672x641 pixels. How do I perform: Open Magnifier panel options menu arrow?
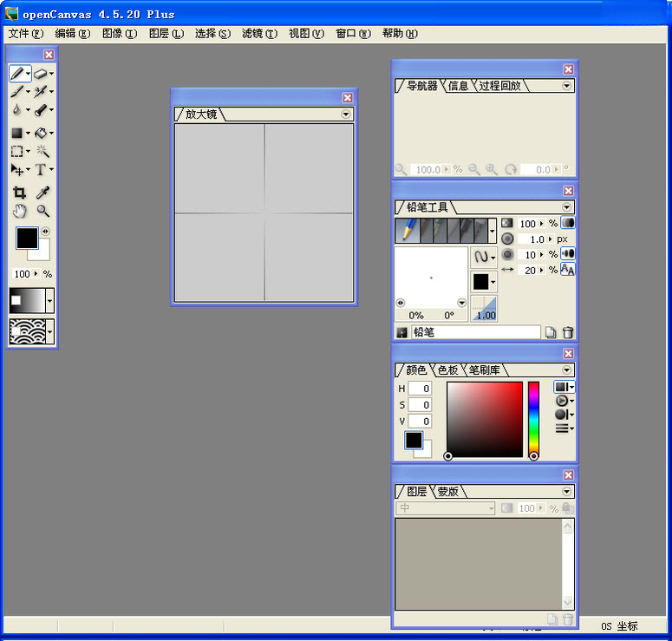pyautogui.click(x=345, y=114)
